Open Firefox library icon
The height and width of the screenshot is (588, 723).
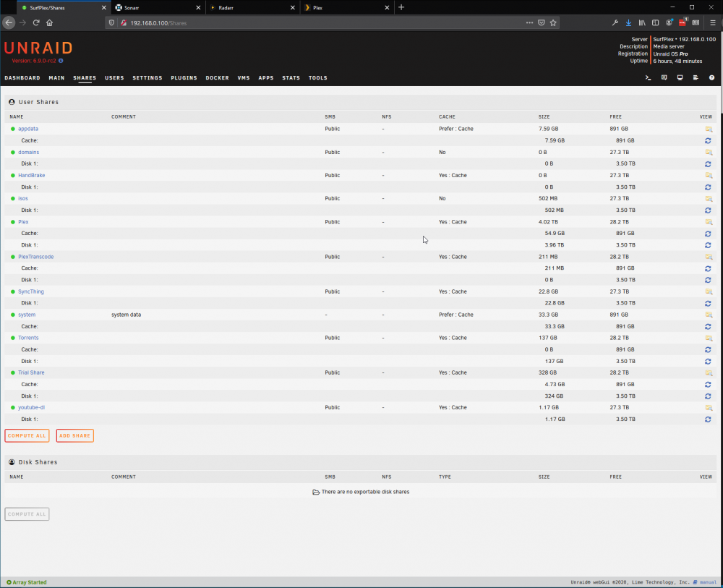coord(642,22)
